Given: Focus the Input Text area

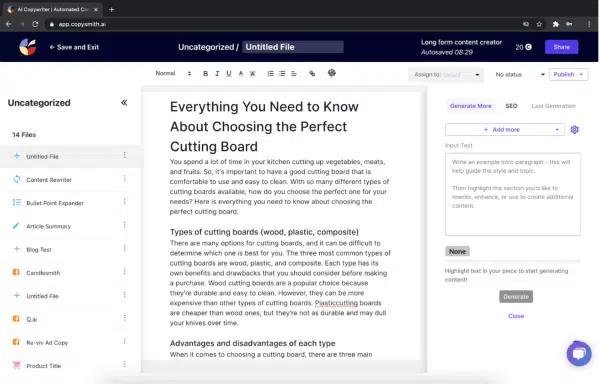Looking at the screenshot, I should coord(512,194).
